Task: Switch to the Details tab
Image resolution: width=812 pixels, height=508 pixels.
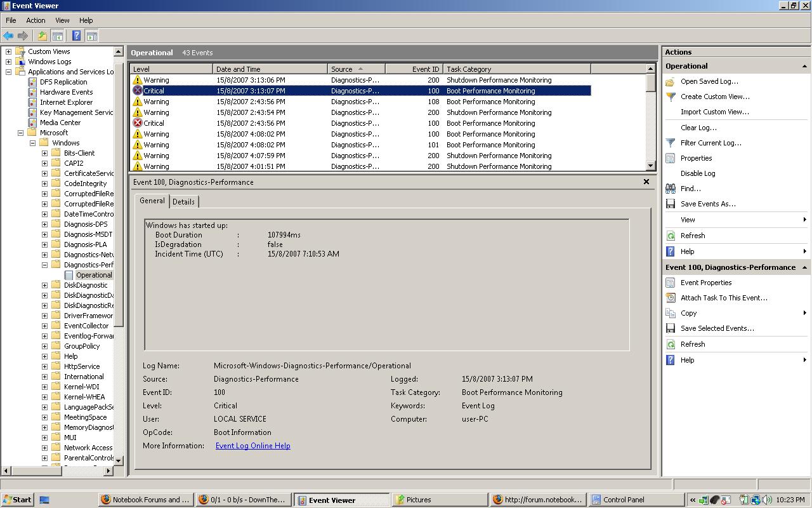Action: click(183, 201)
